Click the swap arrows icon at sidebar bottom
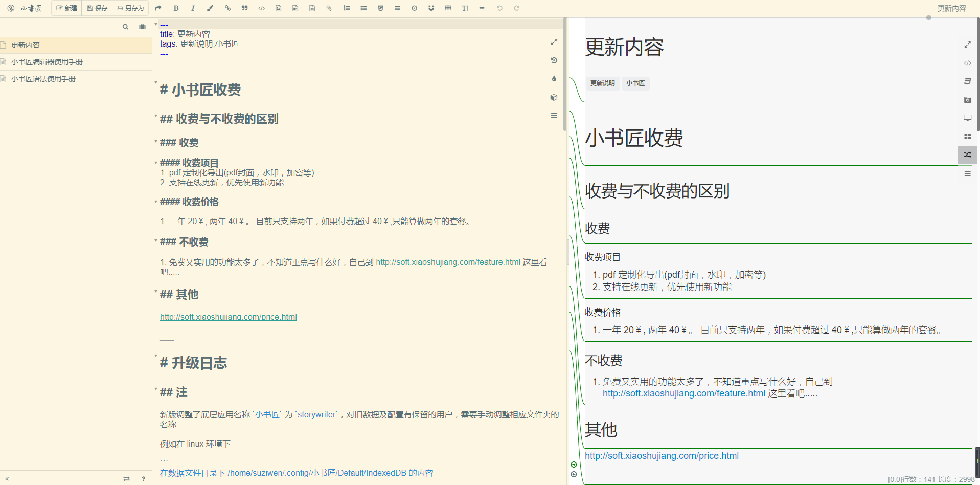The height and width of the screenshot is (485, 980). [126, 479]
